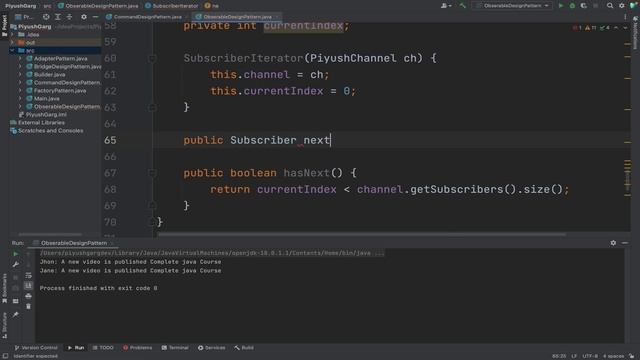640x360 pixels.
Task: Expand Main.java node in tree
Action: point(20,98)
